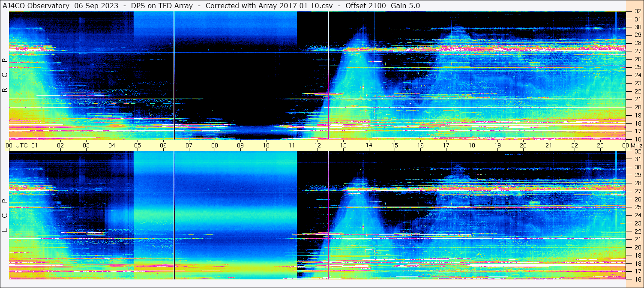Select hour 12 on the time axis

pos(318,146)
